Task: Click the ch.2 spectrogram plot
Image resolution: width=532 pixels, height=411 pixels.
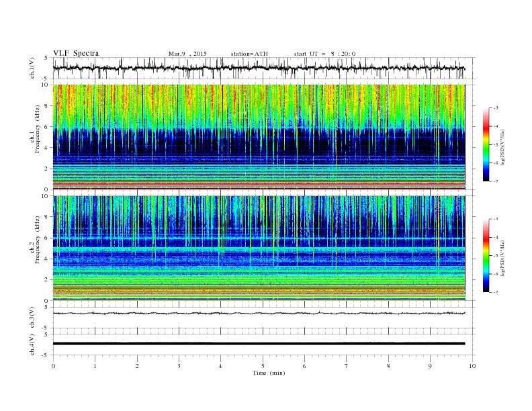Action: tap(259, 248)
